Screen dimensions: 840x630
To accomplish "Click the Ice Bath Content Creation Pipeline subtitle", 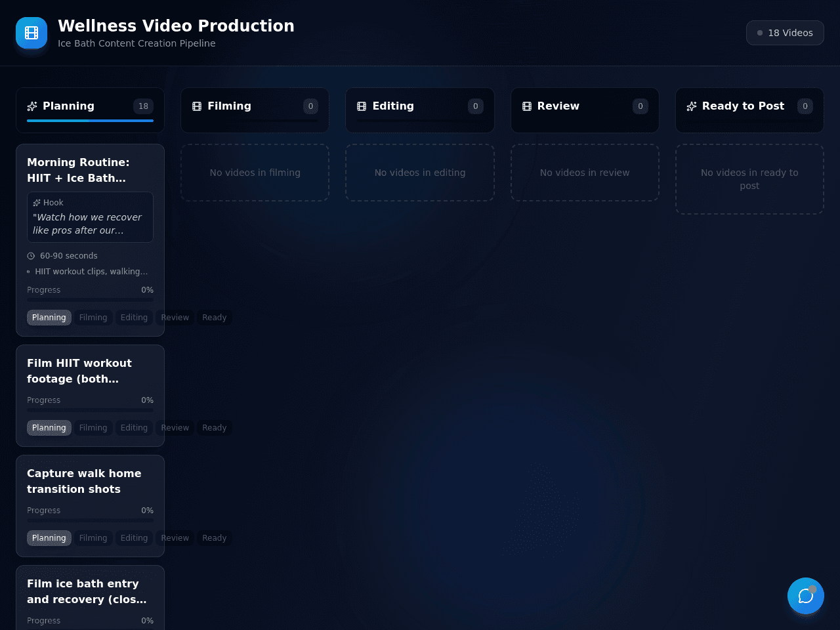I will 136,43.
